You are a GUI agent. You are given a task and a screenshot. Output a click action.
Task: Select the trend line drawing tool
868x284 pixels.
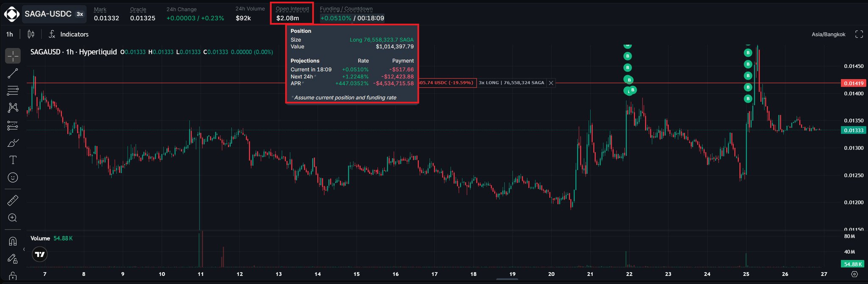click(13, 73)
